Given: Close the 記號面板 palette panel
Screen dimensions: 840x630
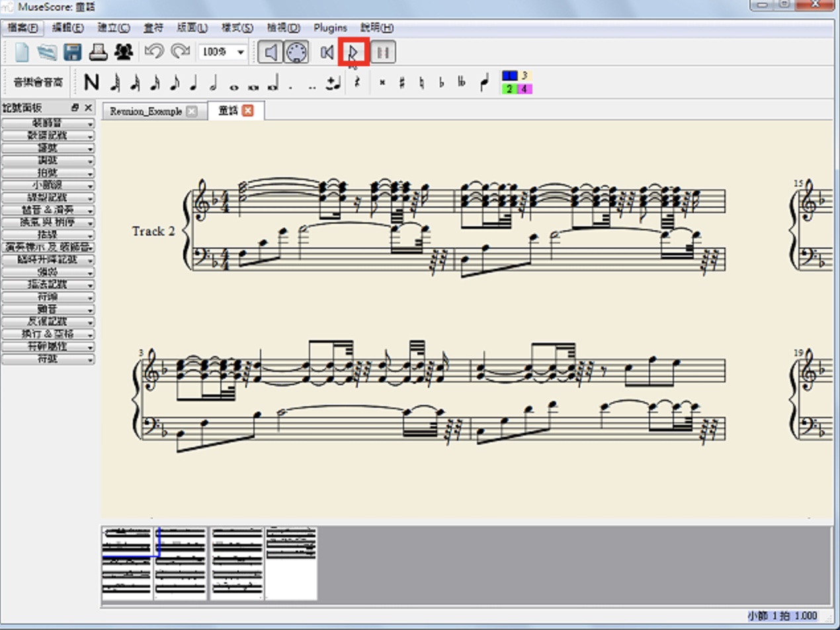Looking at the screenshot, I should coord(88,107).
